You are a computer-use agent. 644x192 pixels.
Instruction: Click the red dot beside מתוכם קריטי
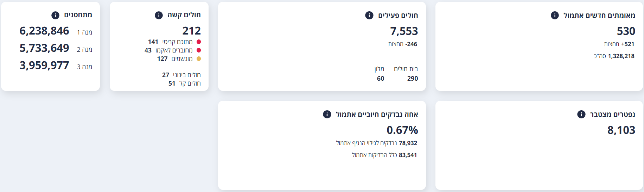[198, 42]
